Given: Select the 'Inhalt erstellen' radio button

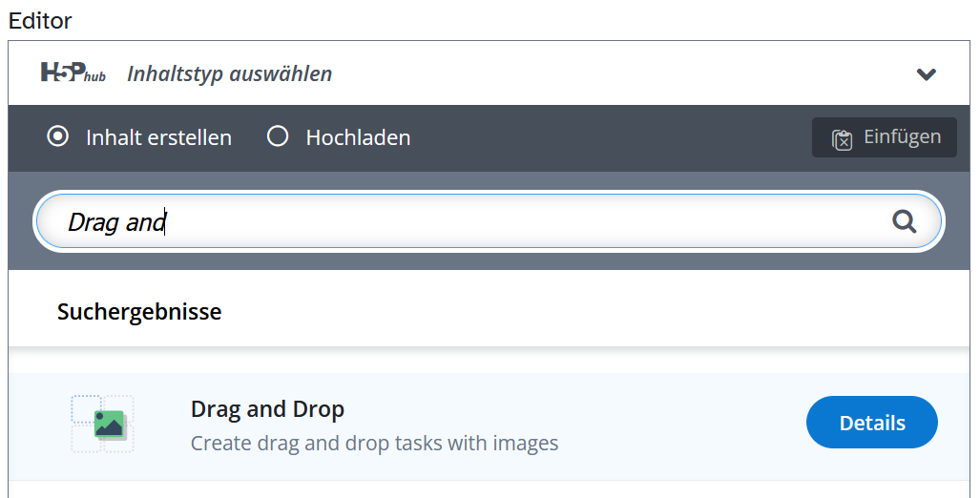Looking at the screenshot, I should click(x=58, y=136).
